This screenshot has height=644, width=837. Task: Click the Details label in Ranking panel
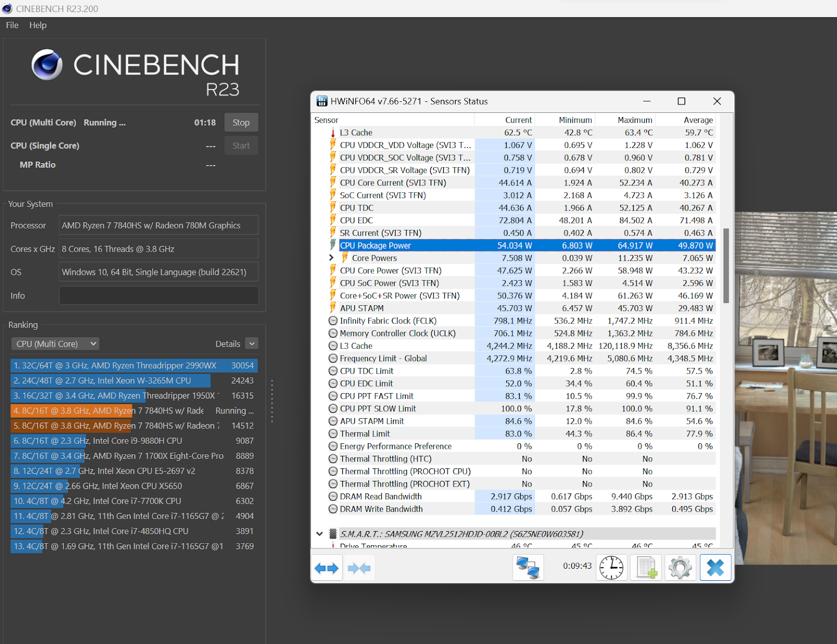pos(228,344)
